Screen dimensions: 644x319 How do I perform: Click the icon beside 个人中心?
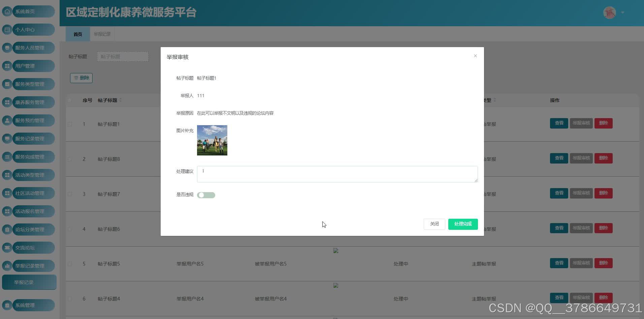pyautogui.click(x=7, y=30)
